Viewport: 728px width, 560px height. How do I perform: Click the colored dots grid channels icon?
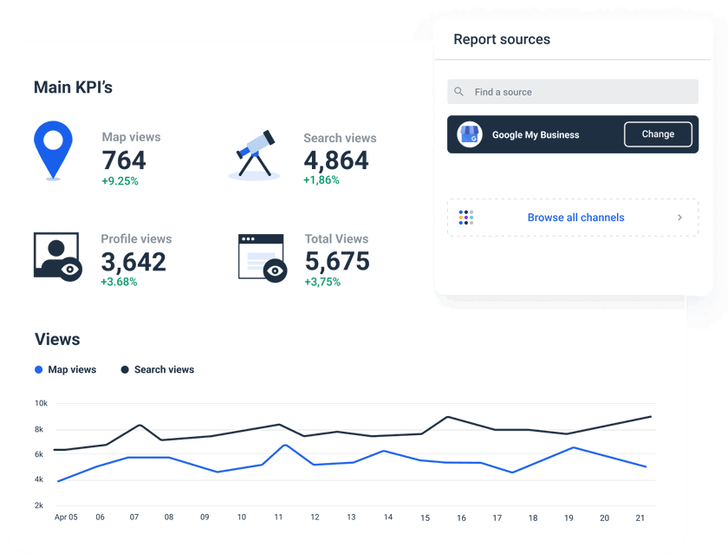pyautogui.click(x=465, y=218)
